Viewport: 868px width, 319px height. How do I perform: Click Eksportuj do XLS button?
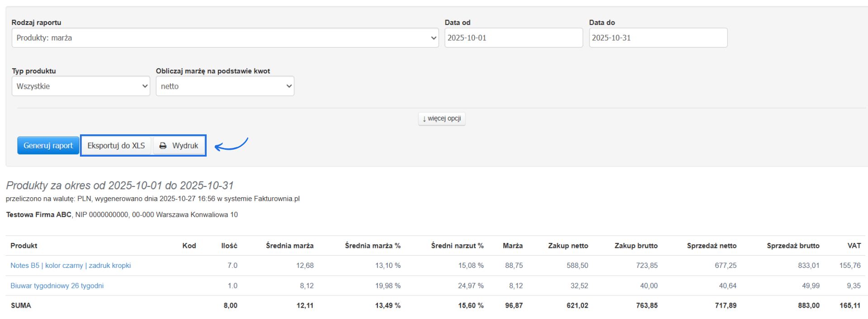[116, 146]
